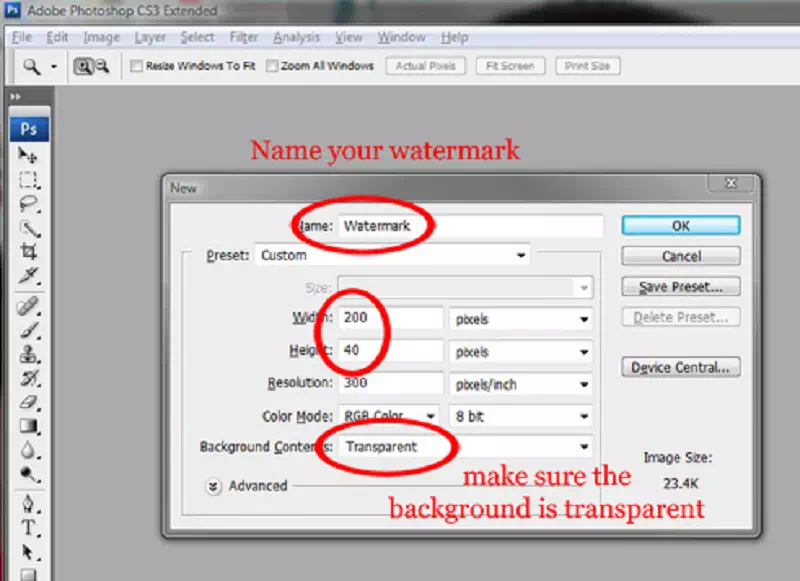Click the Zoom tool icon in options bar
800x581 pixels.
(x=31, y=66)
